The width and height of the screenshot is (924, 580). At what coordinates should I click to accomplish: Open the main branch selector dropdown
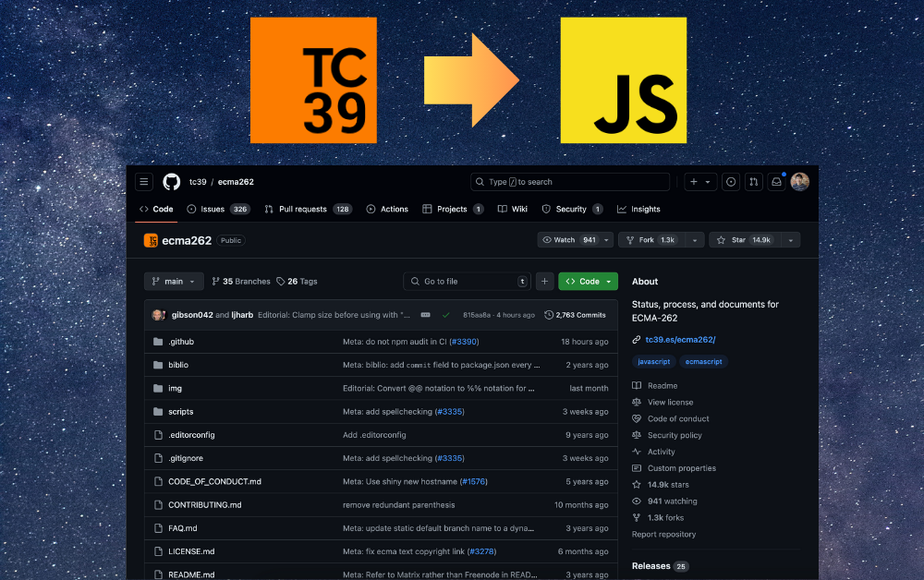click(x=173, y=281)
